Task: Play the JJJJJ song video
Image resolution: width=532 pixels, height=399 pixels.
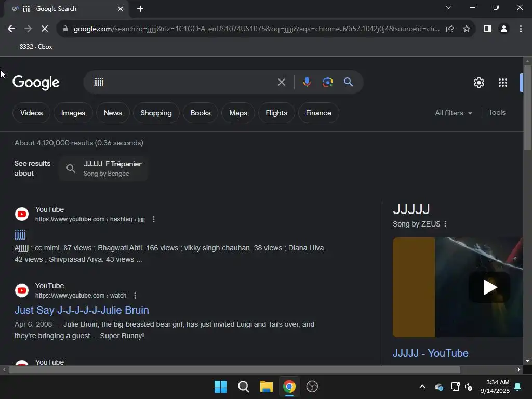Action: pos(489,287)
